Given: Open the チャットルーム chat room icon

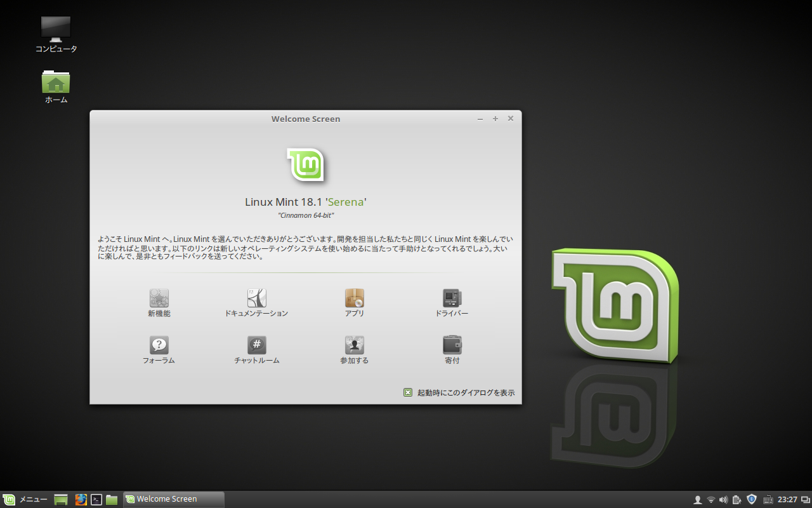Looking at the screenshot, I should pyautogui.click(x=256, y=345).
